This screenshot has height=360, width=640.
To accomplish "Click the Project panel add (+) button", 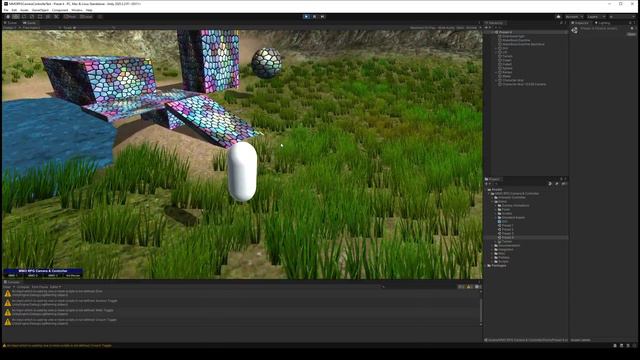I will pyautogui.click(x=487, y=184).
